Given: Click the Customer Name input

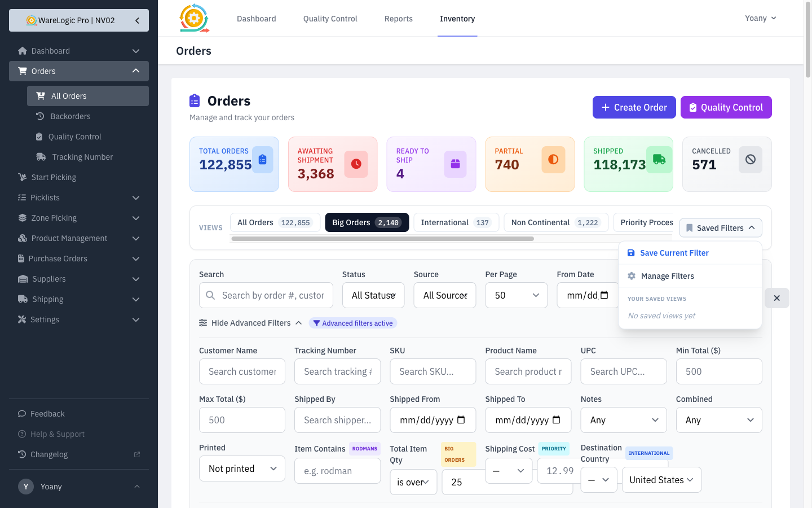Looking at the screenshot, I should coord(242,371).
